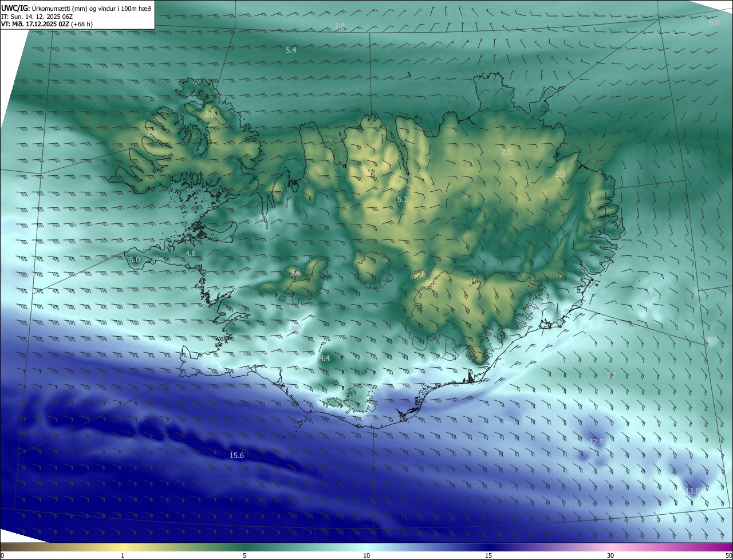Click the colorbar tick label 15
Viewport: 733px width, 560px height.
pos(489,555)
